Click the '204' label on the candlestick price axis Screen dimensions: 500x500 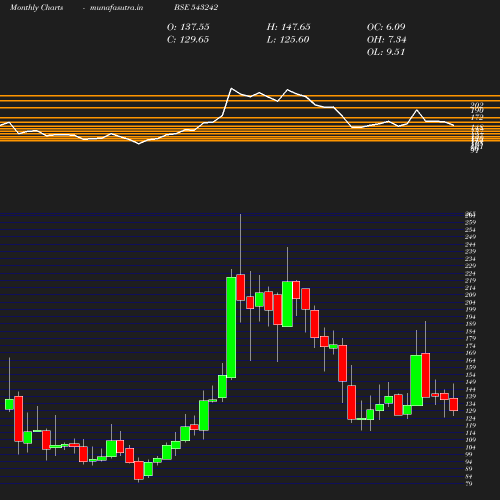pyautogui.click(x=471, y=302)
